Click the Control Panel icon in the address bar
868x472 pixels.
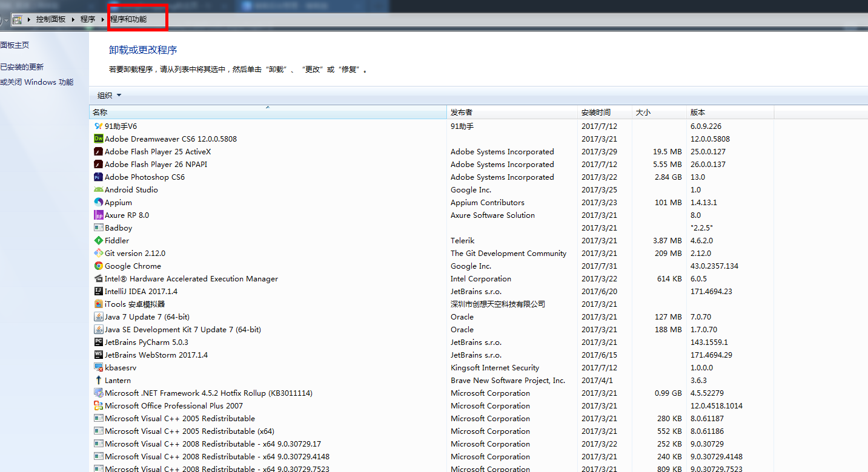[17, 19]
